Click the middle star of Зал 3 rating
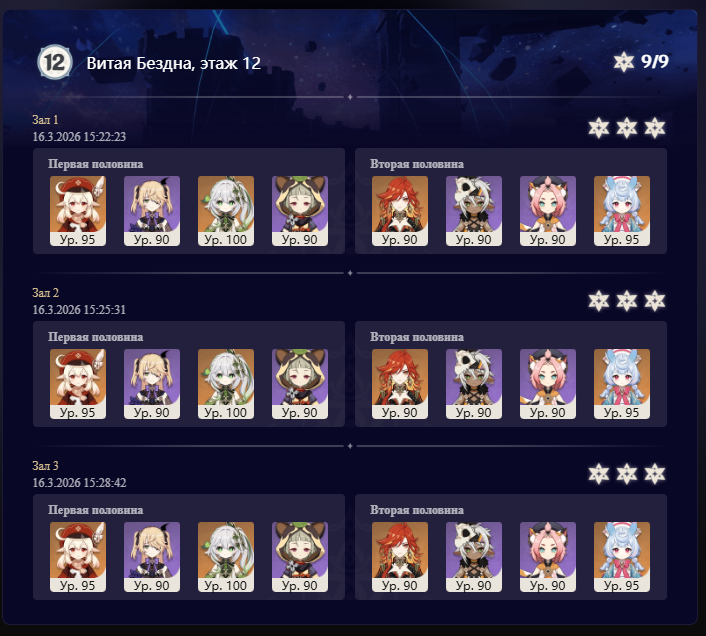 click(627, 474)
